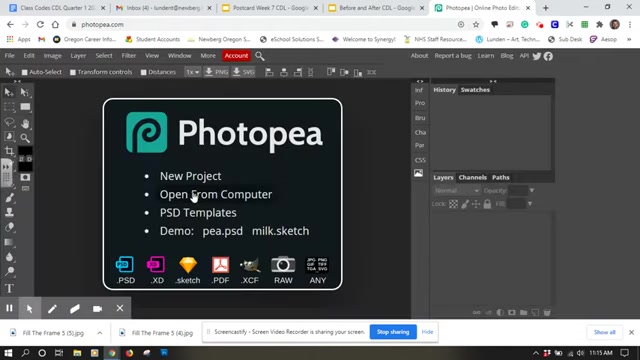This screenshot has width=640, height=360.
Task: Click the search magnifier in menu bar
Action: 260,56
